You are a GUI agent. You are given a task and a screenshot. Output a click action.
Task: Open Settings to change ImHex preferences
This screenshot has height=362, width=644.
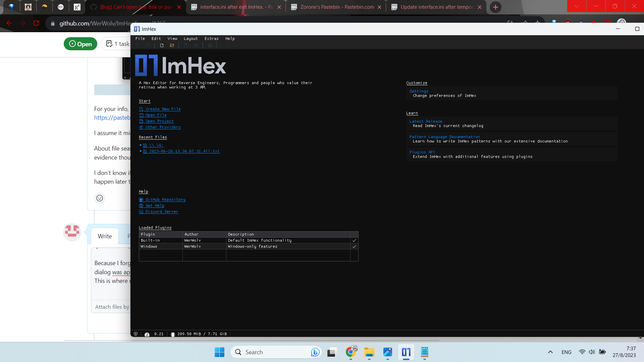[x=419, y=91]
